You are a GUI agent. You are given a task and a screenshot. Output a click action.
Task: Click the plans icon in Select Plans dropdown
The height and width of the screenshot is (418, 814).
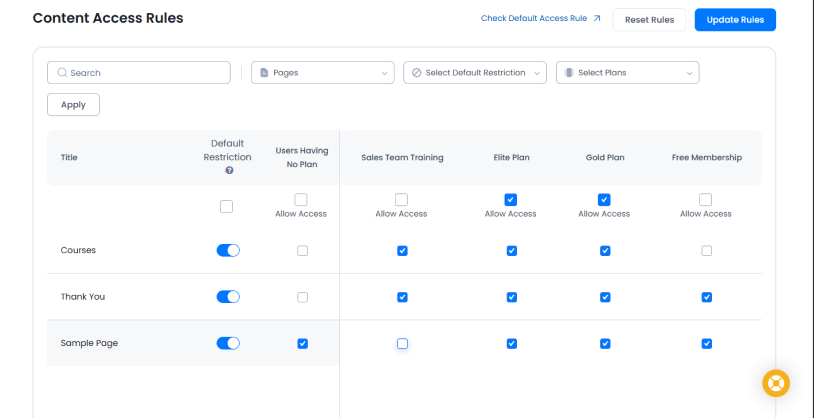point(569,73)
